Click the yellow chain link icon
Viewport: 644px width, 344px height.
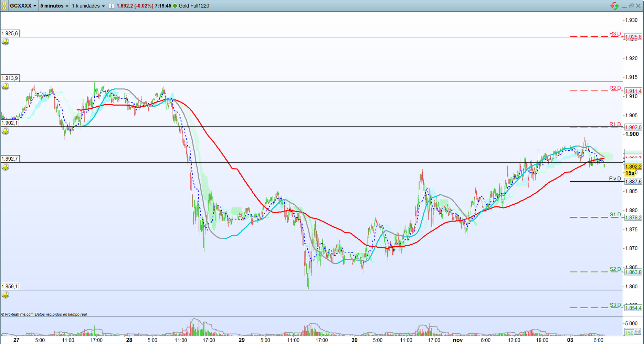pos(4,6)
